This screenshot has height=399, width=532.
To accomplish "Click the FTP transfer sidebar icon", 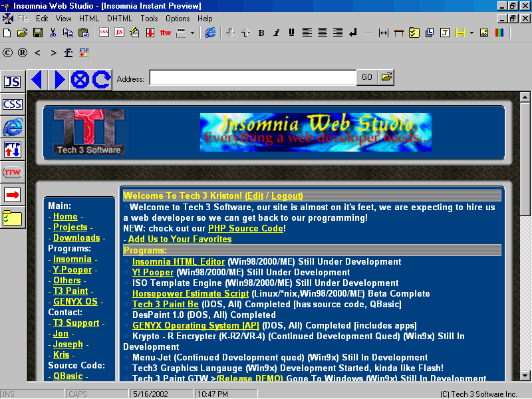I will pyautogui.click(x=13, y=150).
